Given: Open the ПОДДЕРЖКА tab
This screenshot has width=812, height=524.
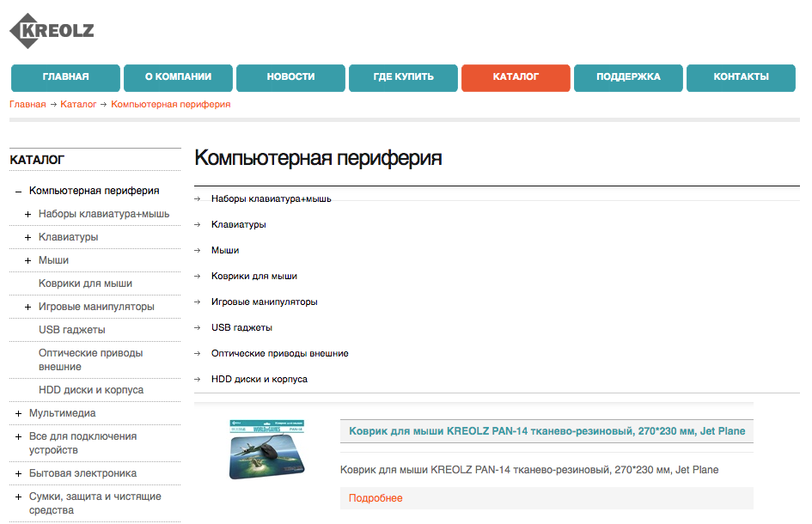Looking at the screenshot, I should (628, 77).
